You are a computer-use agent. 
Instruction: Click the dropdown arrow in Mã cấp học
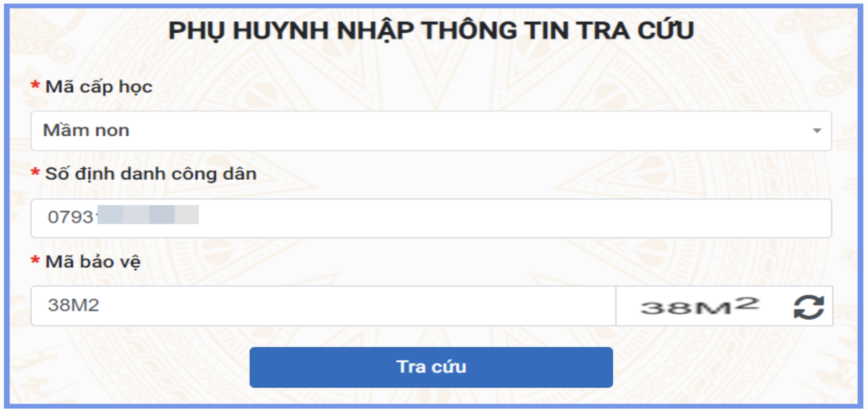tap(816, 131)
